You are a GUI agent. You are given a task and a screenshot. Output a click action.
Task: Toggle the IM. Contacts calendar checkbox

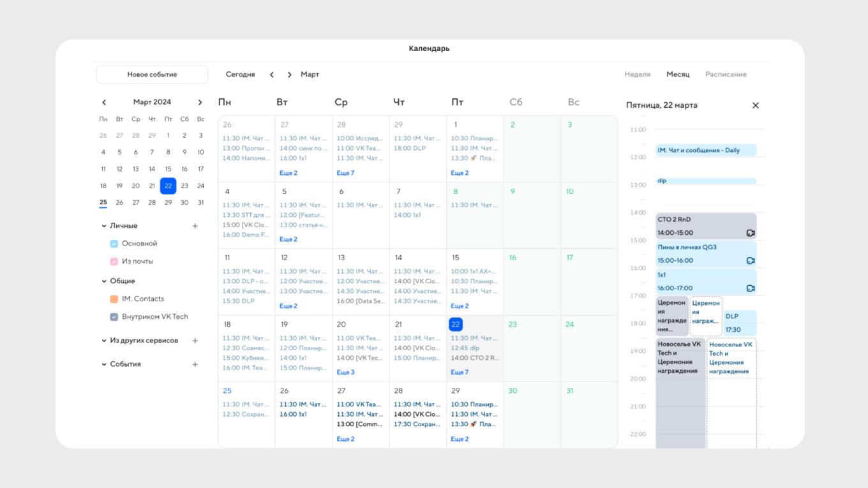pos(114,299)
